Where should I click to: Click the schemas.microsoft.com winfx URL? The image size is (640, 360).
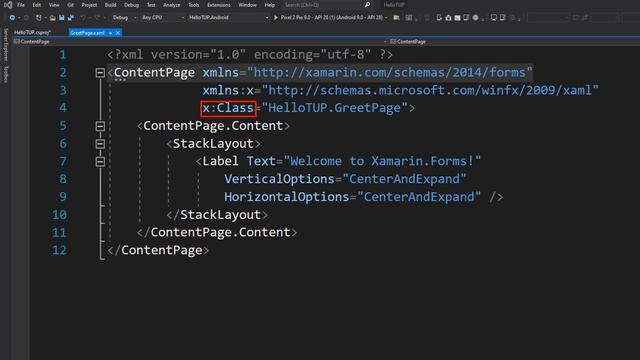pyautogui.click(x=430, y=90)
